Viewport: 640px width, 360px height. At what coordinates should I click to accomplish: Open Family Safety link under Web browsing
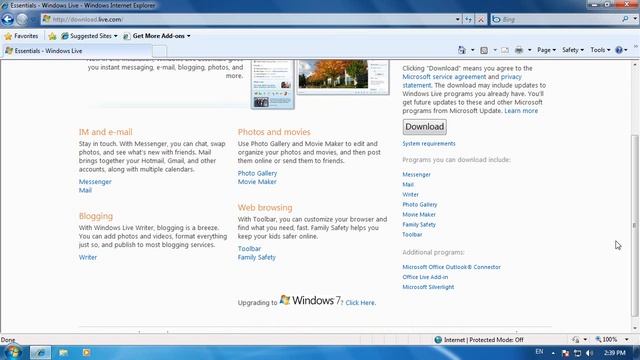257,258
